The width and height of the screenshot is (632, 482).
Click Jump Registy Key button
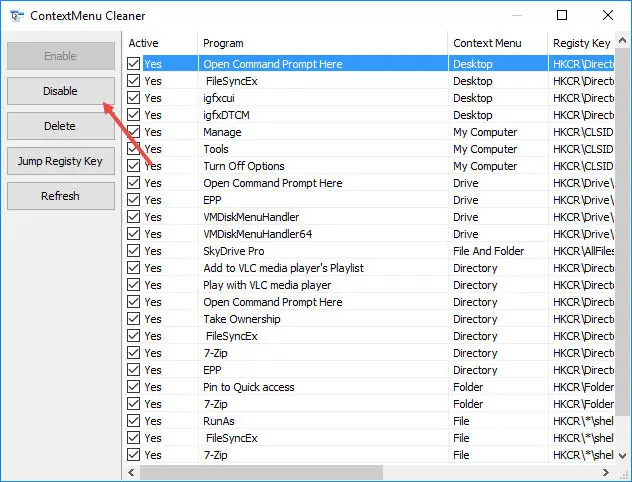pyautogui.click(x=60, y=161)
